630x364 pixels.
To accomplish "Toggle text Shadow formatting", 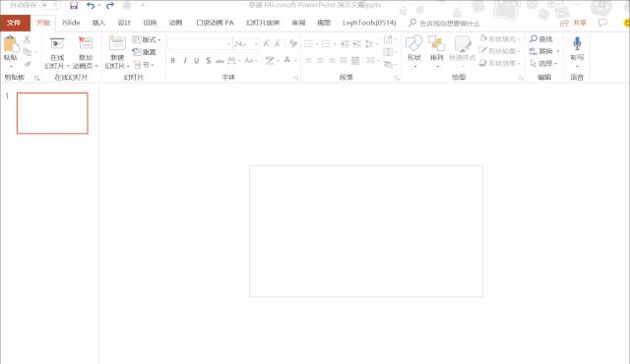I will point(208,61).
